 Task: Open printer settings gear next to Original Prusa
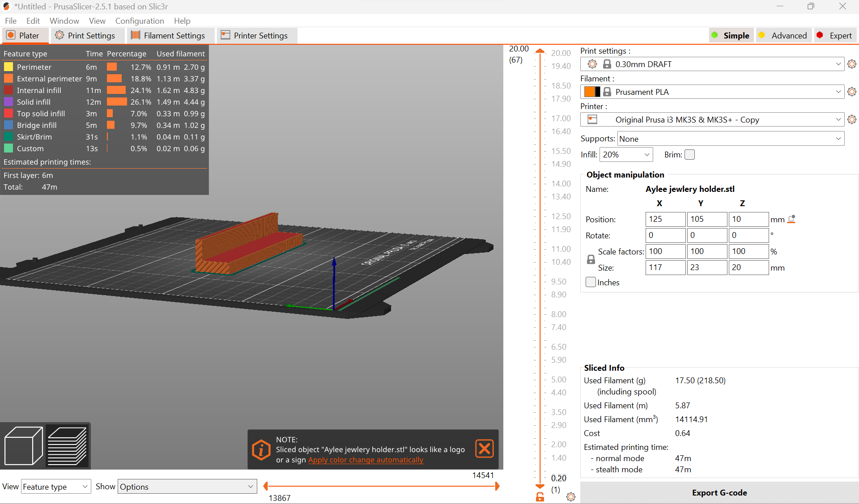pos(852,119)
